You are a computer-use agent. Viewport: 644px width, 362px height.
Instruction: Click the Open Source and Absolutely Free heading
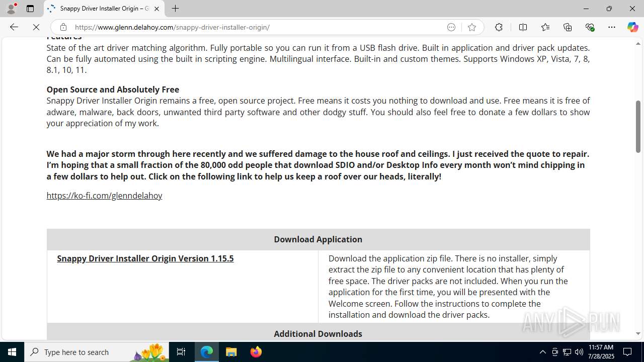[113, 89]
